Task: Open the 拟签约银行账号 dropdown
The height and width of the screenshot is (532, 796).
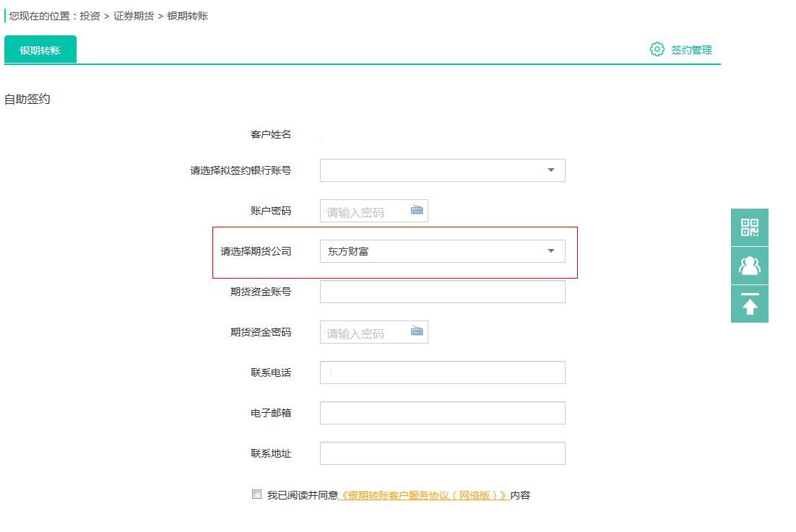Action: [442, 170]
